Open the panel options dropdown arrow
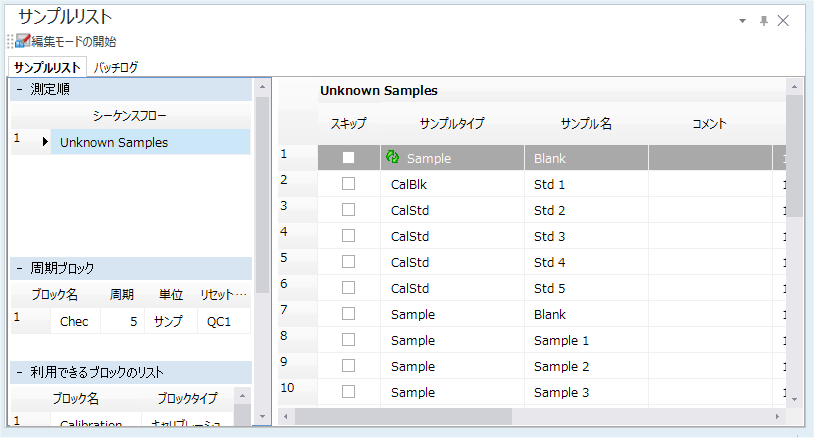Image resolution: width=814 pixels, height=438 pixels. point(742,21)
